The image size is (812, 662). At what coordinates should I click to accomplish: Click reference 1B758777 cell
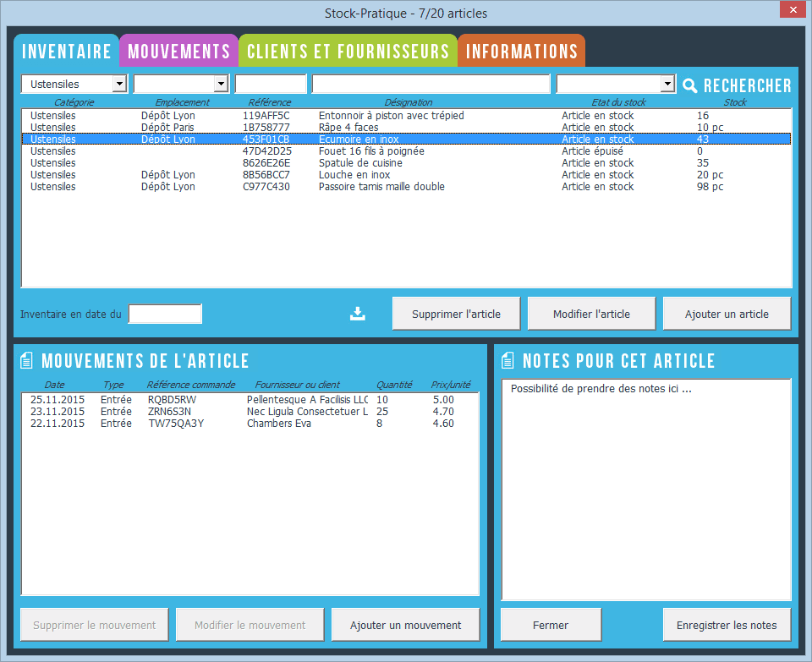[266, 128]
